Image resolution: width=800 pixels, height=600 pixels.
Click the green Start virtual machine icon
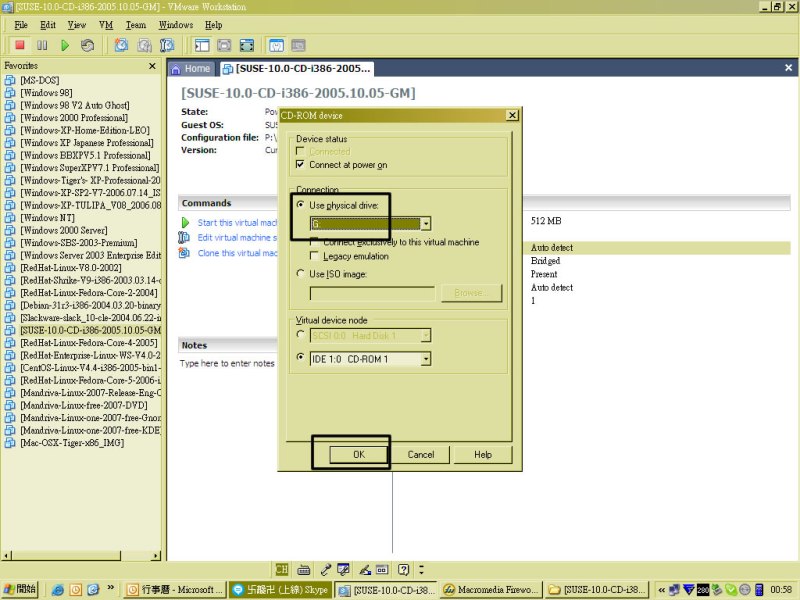[x=185, y=222]
